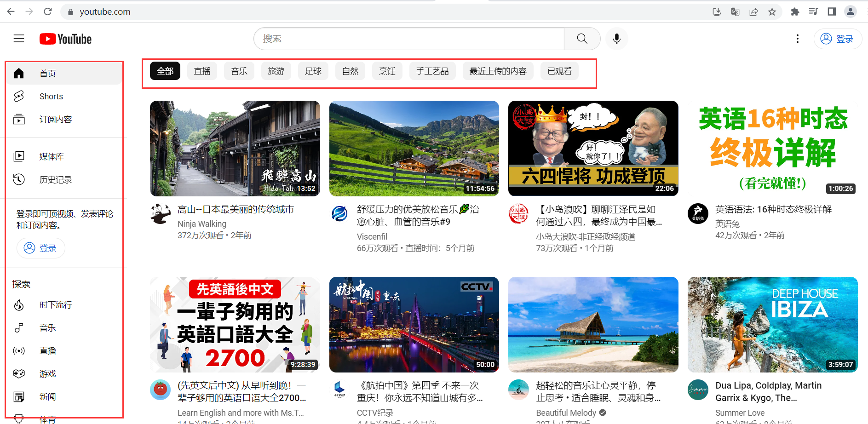The width and height of the screenshot is (868, 424).
Task: Open 游戏 (Gaming) in the sidebar
Action: click(x=47, y=373)
